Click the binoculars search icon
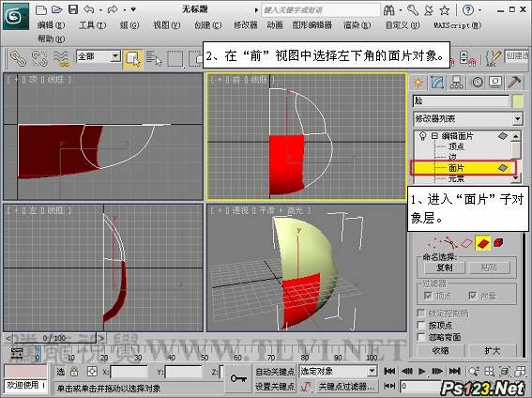 (389, 10)
